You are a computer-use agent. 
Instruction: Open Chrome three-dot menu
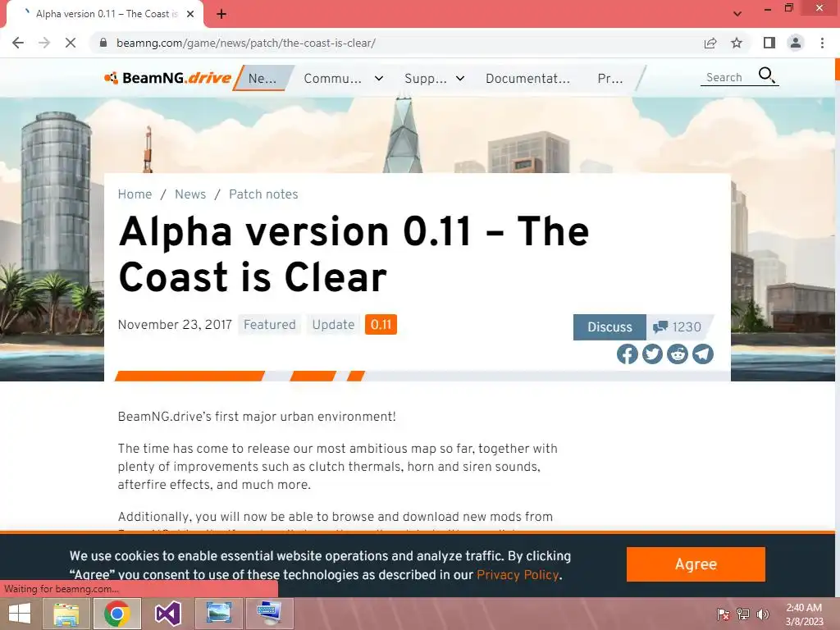[x=822, y=43]
